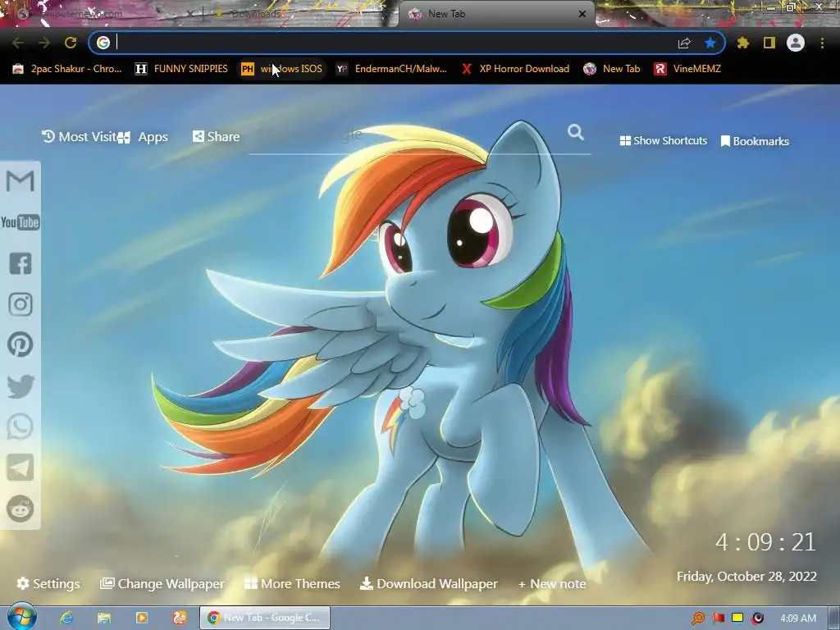Open WhatsApp sidebar shortcut

click(x=21, y=427)
